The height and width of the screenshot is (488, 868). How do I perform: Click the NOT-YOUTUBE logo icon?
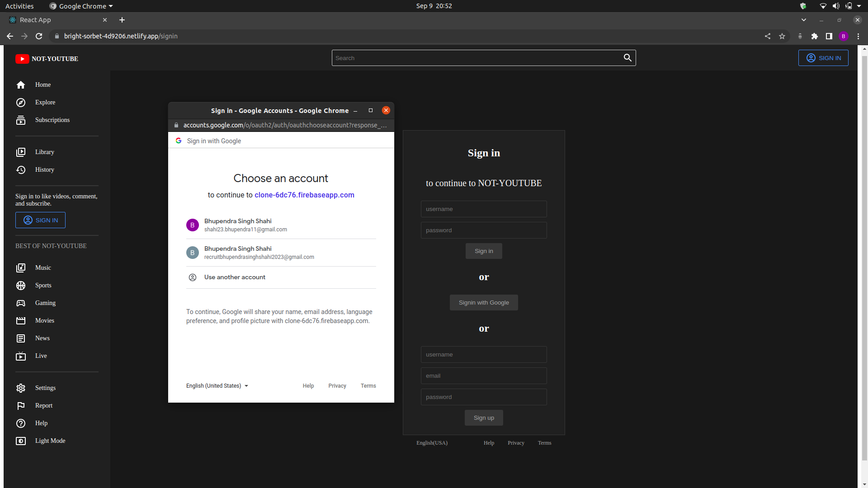pyautogui.click(x=22, y=59)
